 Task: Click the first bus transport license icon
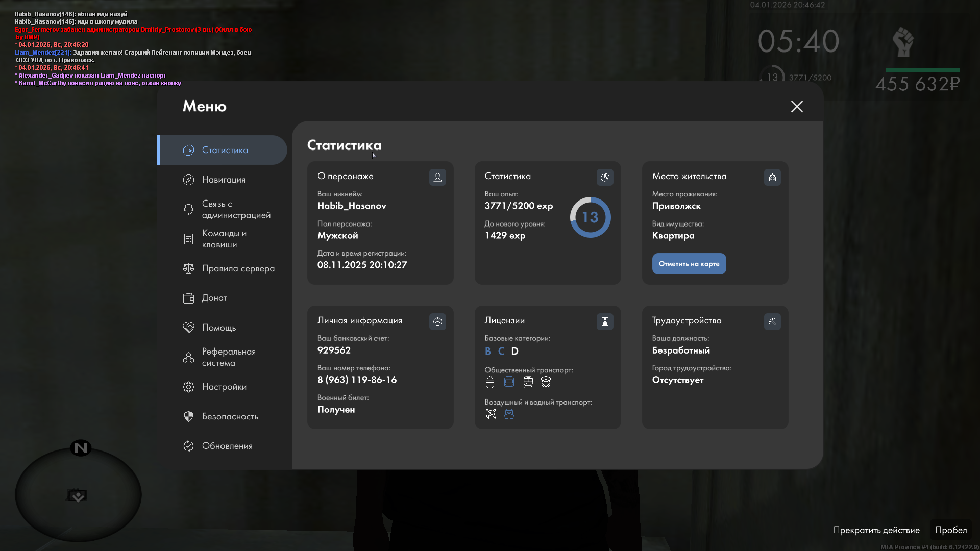click(490, 382)
